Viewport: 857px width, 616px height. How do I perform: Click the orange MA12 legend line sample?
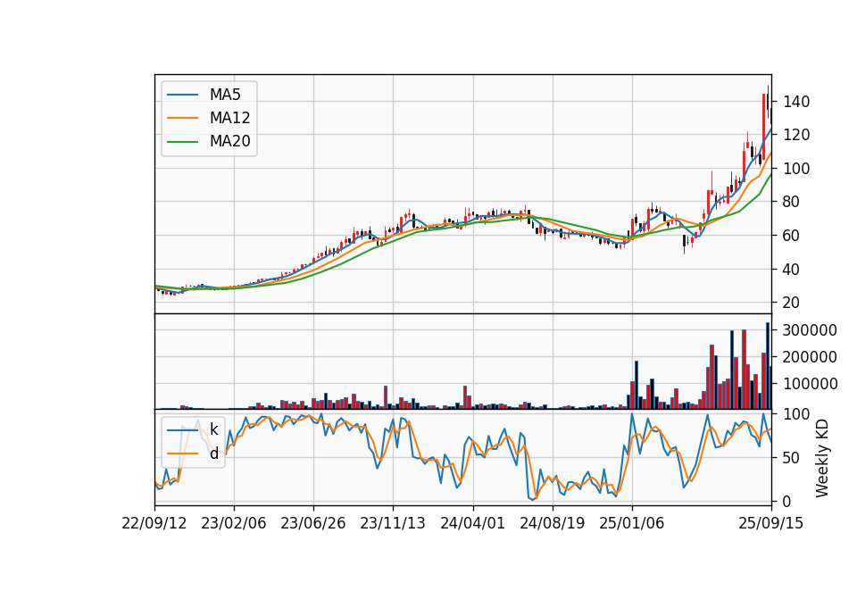(182, 118)
